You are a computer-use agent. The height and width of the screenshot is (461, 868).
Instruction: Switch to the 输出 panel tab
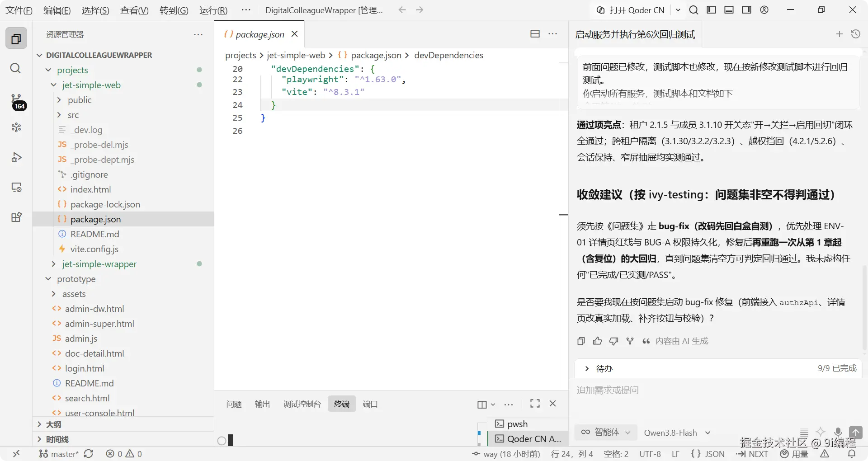pyautogui.click(x=262, y=404)
